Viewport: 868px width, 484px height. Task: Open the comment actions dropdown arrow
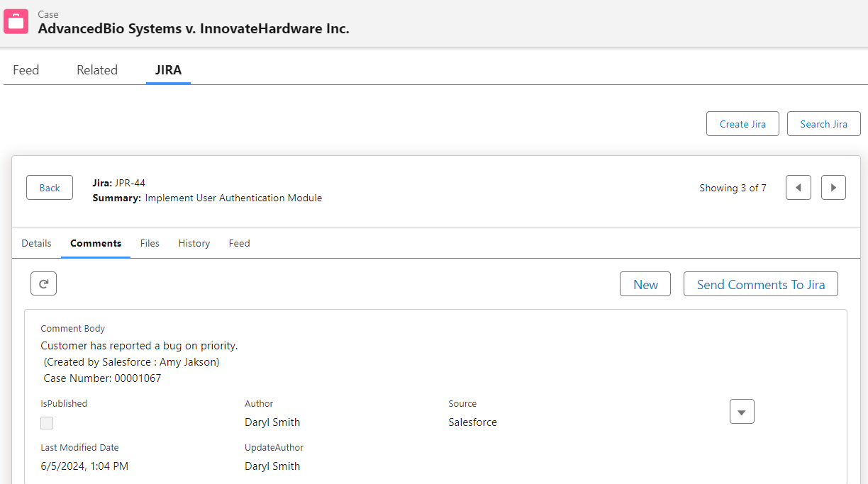pos(742,412)
